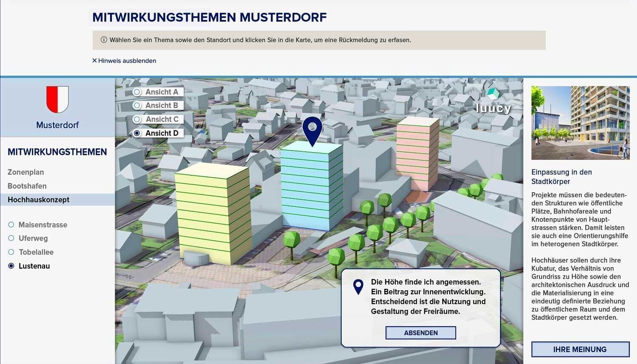Click the X icon beside Hinweis ausblenden
This screenshot has height=364, width=637.
click(94, 60)
